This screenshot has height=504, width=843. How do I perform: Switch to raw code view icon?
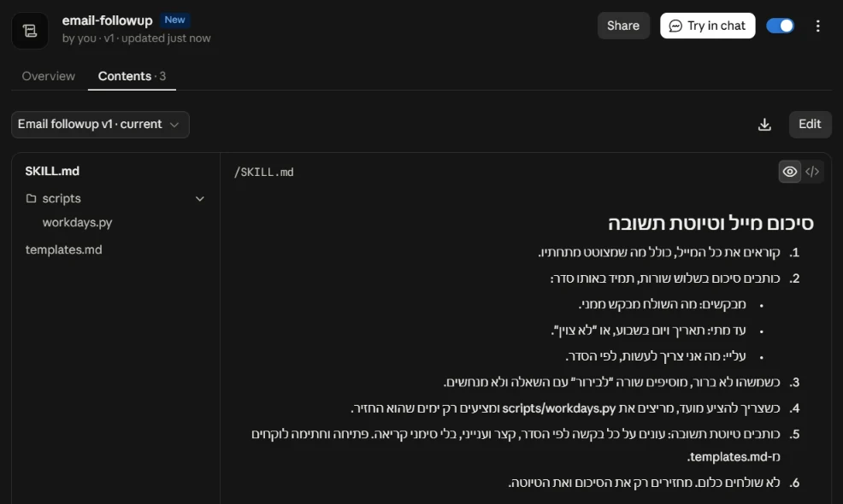click(x=812, y=172)
